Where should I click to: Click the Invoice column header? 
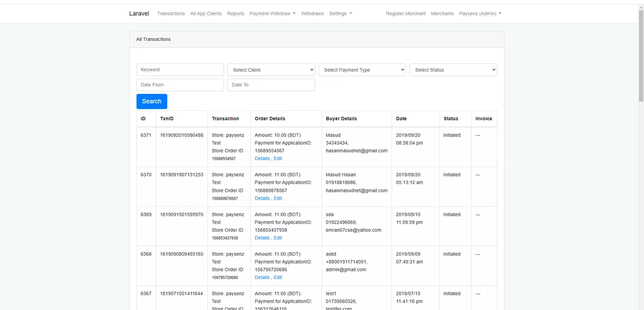[x=484, y=119]
